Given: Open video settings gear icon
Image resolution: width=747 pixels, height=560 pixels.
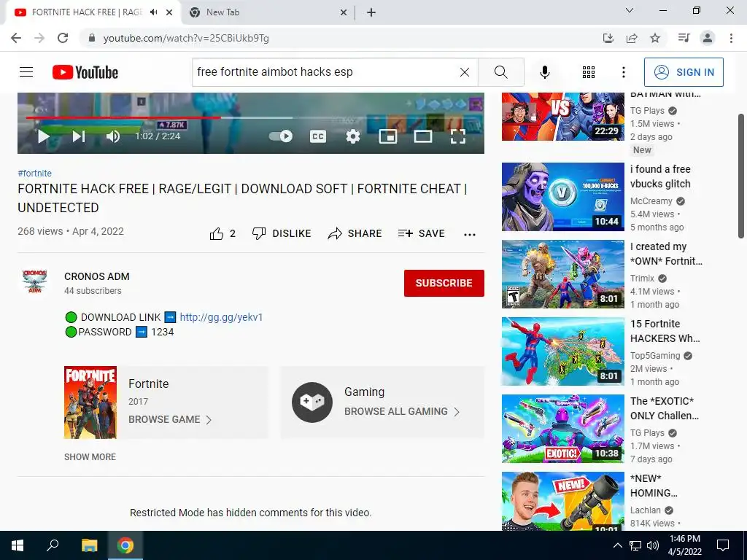Looking at the screenshot, I should [x=352, y=136].
